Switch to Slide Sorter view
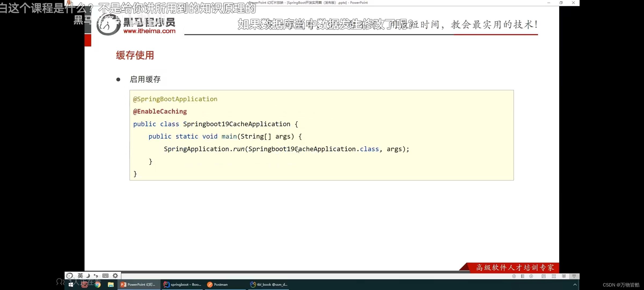Image resolution: width=644 pixels, height=290 pixels. tap(554, 276)
